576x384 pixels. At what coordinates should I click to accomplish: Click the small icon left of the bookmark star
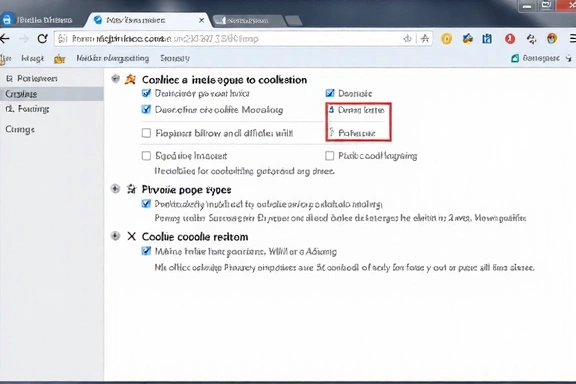pyautogui.click(x=407, y=39)
